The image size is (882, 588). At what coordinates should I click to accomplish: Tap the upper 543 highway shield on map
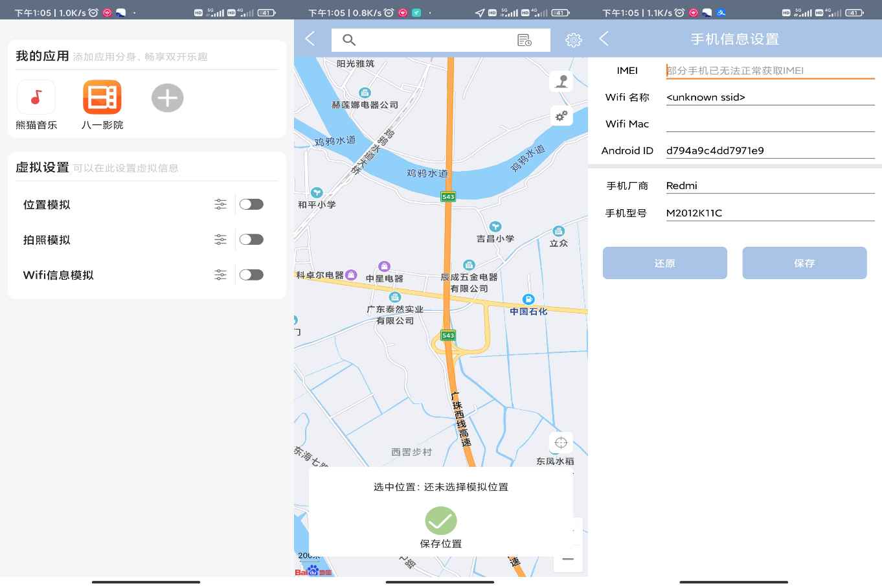click(448, 196)
